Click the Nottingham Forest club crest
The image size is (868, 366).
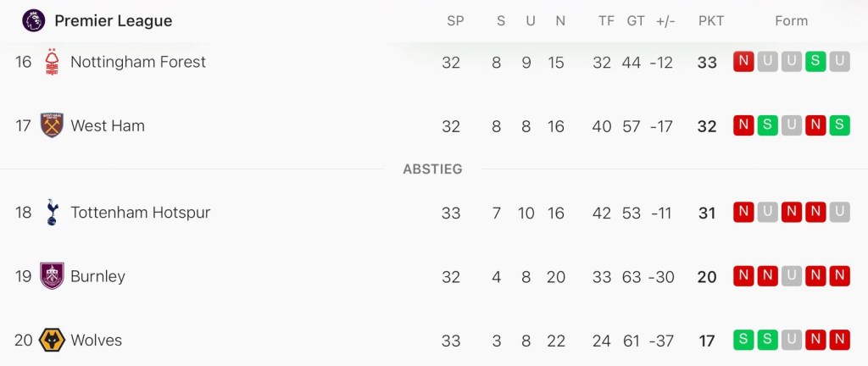pos(53,62)
